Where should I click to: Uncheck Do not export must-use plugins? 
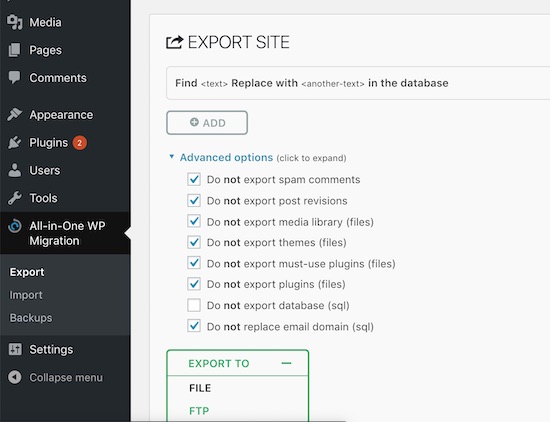[x=194, y=263]
